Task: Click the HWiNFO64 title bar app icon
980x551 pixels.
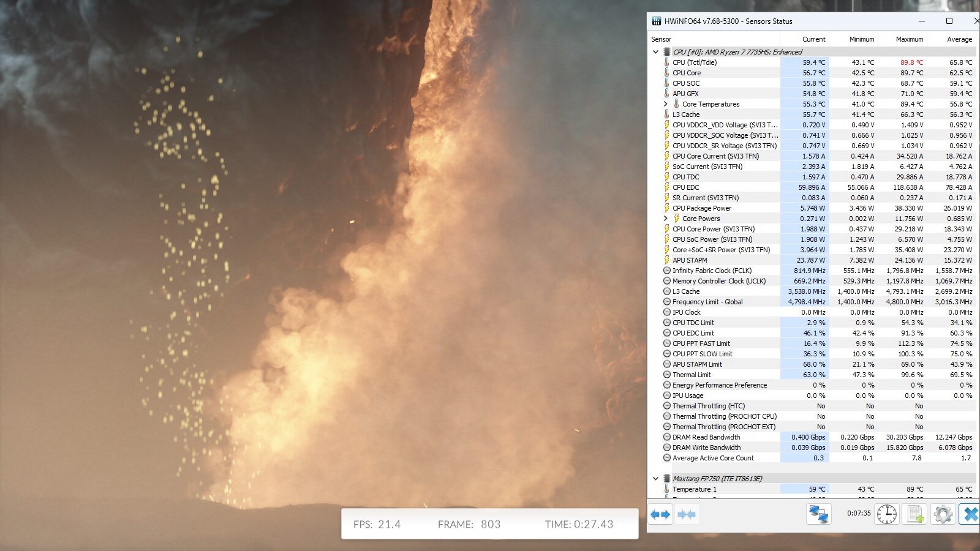Action: click(657, 21)
